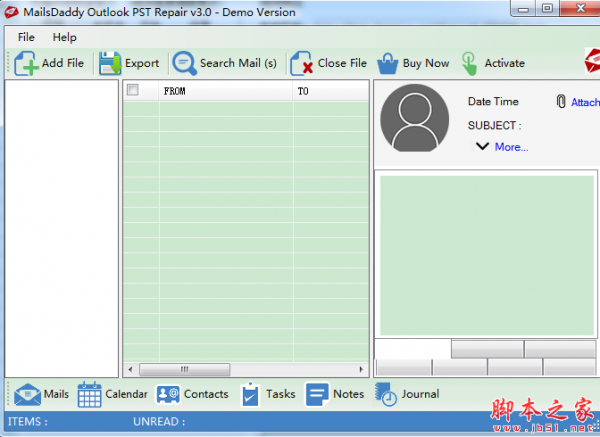Screen dimensions: 600x437
Task: Open the Tasks view
Action: pyautogui.click(x=250, y=394)
